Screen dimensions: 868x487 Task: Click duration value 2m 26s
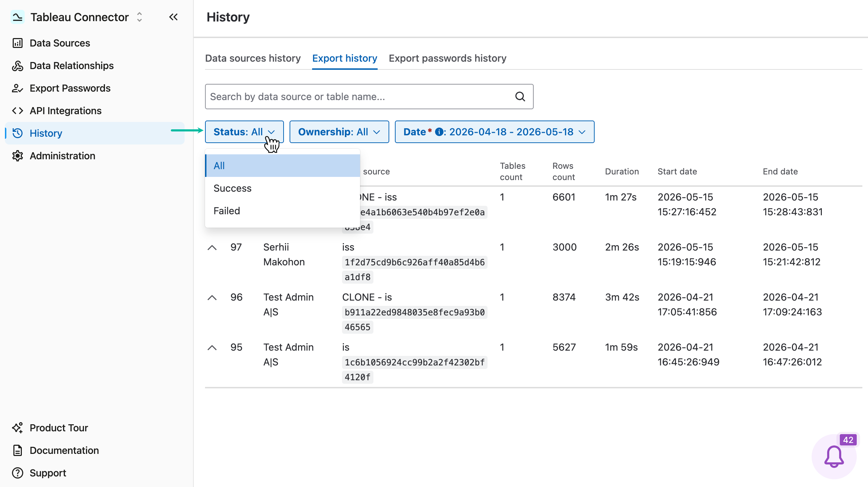[x=622, y=247]
